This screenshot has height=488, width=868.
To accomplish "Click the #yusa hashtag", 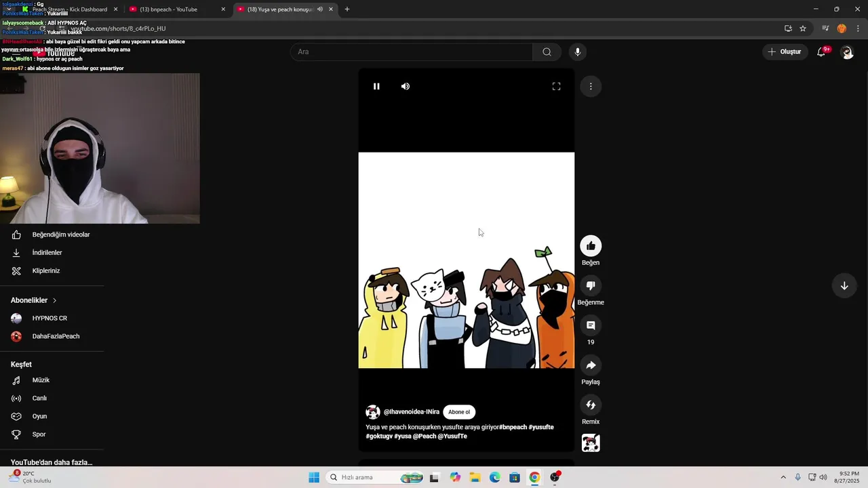I will [402, 436].
